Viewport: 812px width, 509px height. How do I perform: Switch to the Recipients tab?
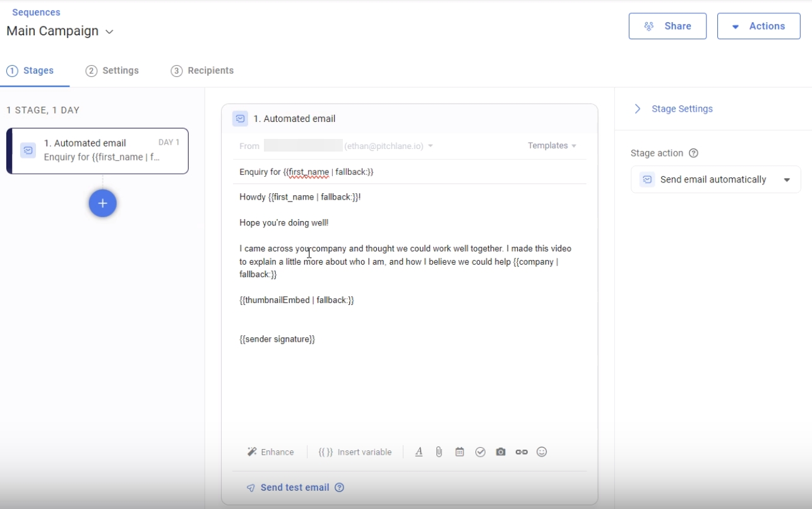(203, 71)
